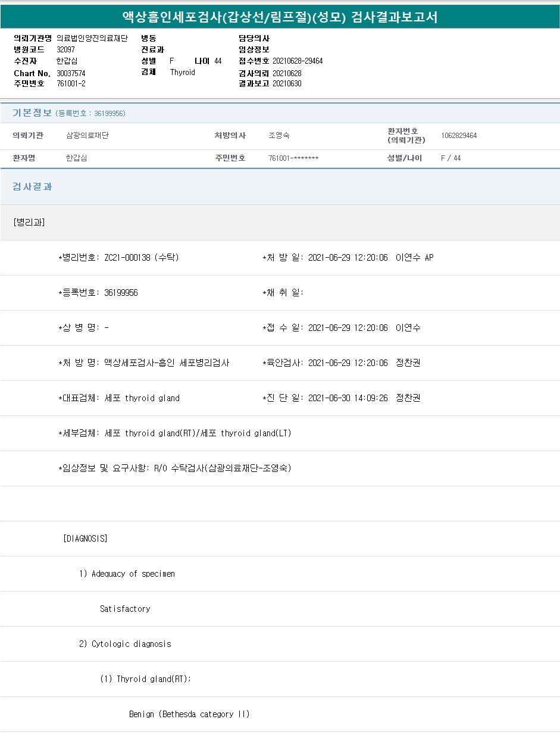Click the [병리과] department row

pos(29,223)
